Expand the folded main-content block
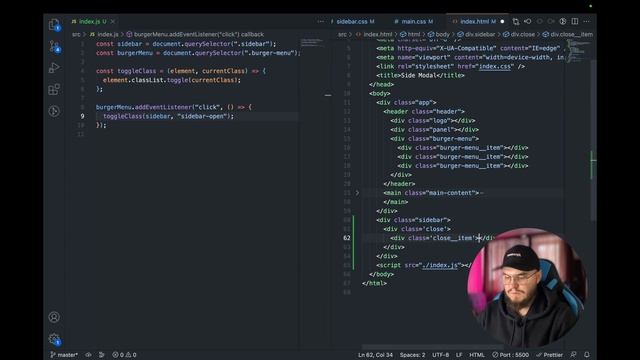 tap(357, 193)
